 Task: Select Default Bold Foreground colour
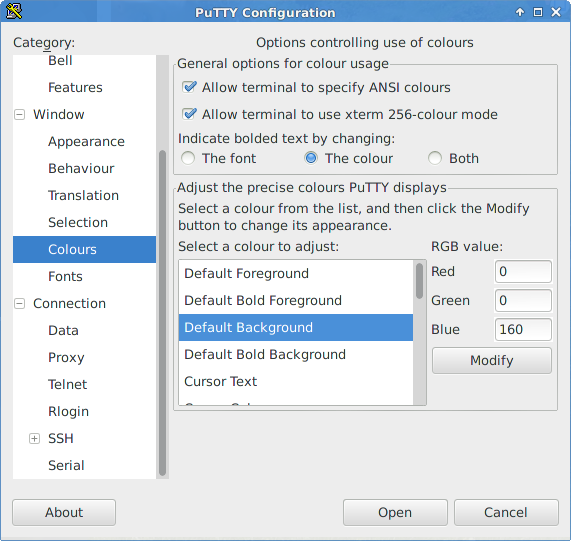(296, 300)
